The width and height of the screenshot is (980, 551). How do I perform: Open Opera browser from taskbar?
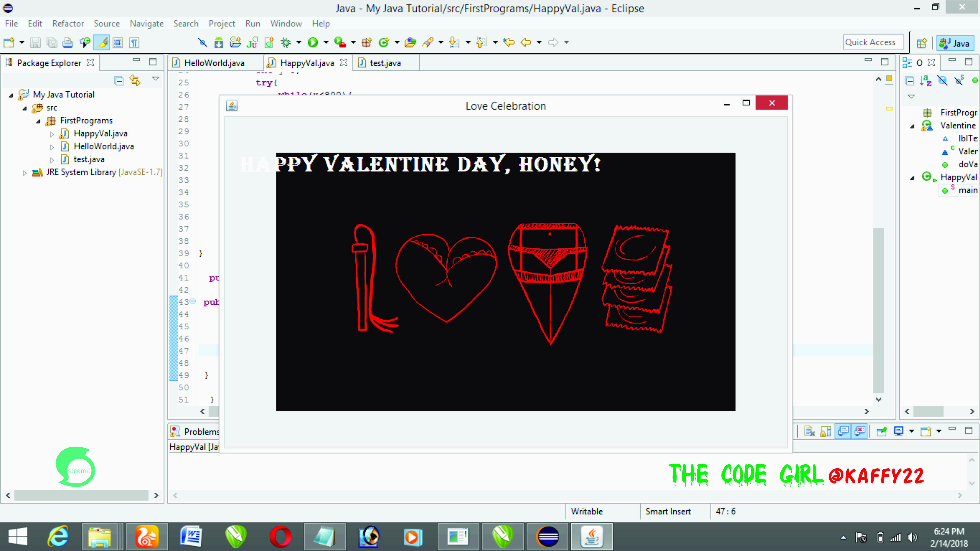pyautogui.click(x=280, y=537)
